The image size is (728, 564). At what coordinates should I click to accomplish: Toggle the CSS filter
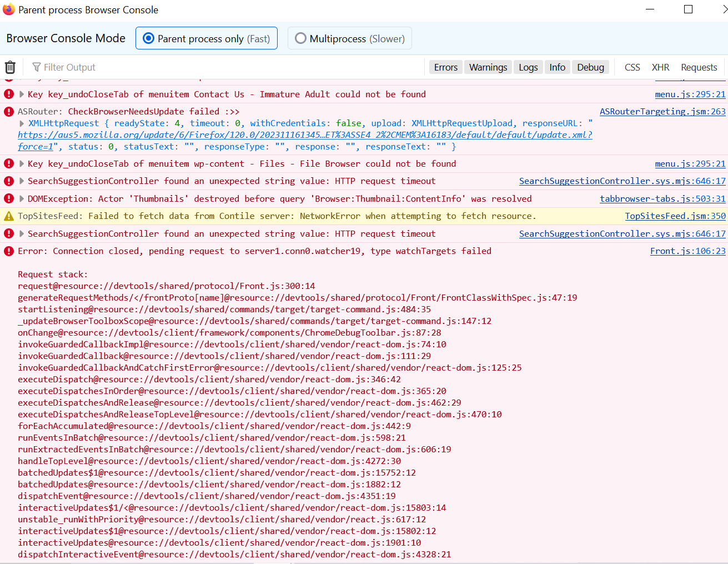coord(632,67)
